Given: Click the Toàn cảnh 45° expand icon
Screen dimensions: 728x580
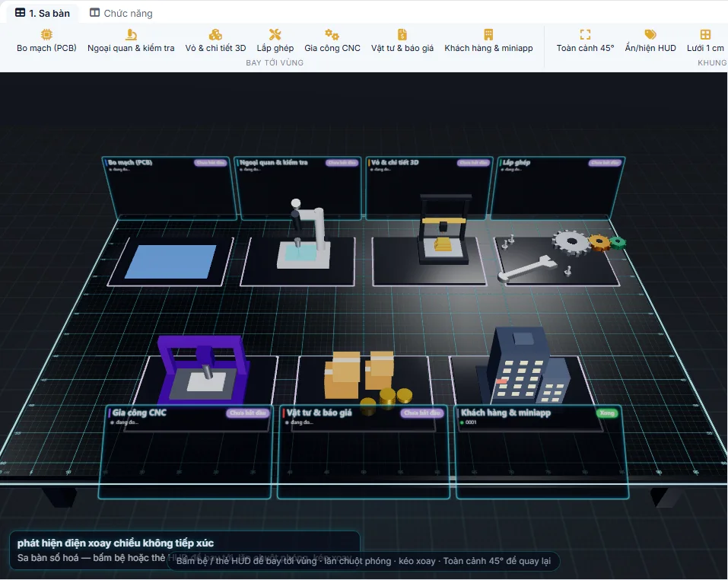Looking at the screenshot, I should tap(585, 34).
